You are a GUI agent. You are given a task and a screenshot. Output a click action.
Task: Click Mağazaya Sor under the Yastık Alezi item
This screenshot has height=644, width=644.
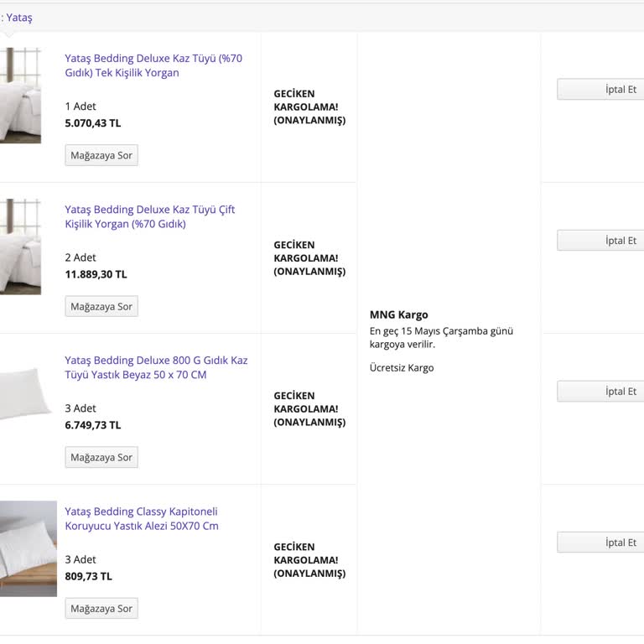(x=101, y=608)
